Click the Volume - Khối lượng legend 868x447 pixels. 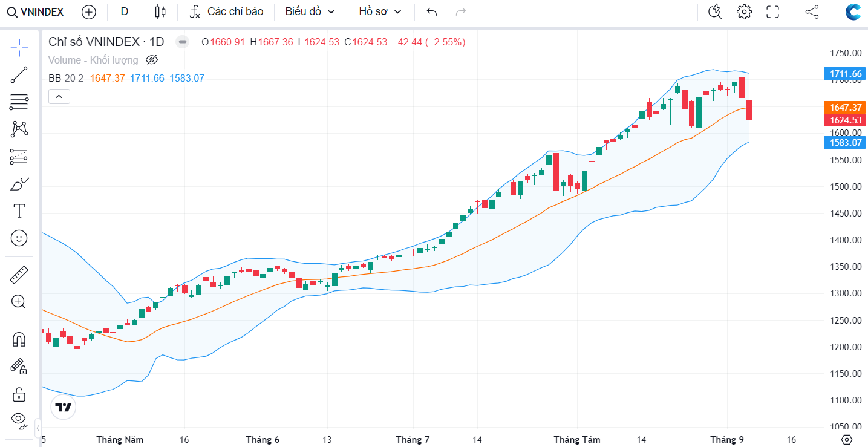[93, 60]
